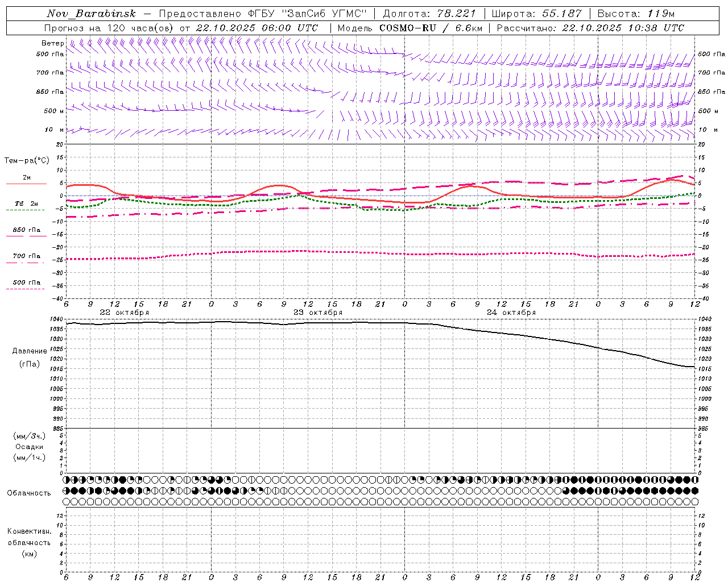The height and width of the screenshot is (582, 728).
Task: Click the Осадки precipitation label
Action: (x=30, y=447)
